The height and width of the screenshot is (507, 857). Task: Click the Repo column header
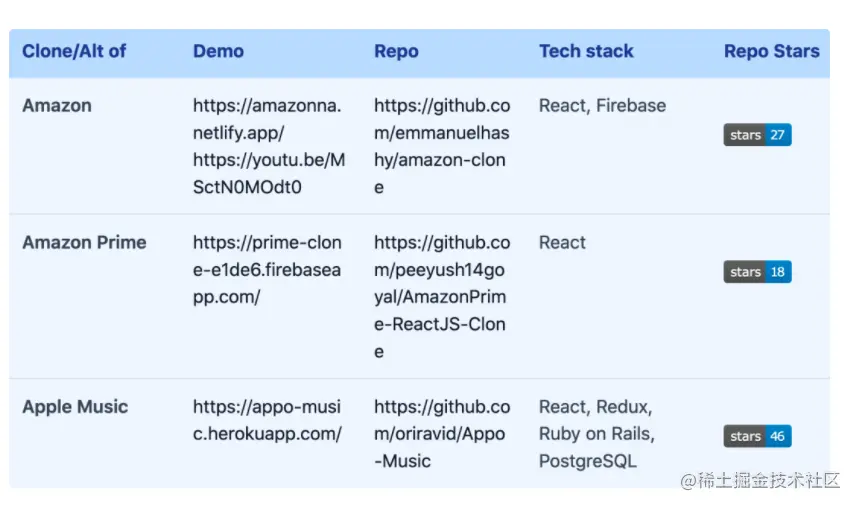(x=396, y=51)
